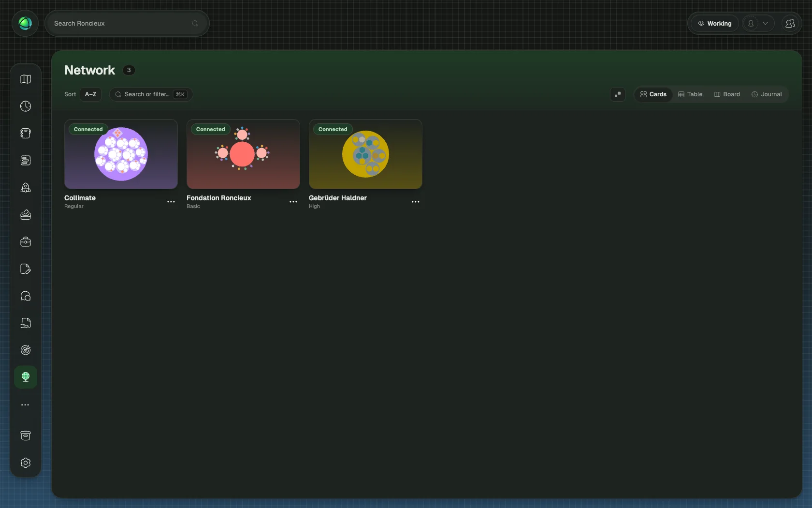Viewport: 812px width, 508px height.
Task: Toggle the card size button beside Cards
Action: [x=618, y=94]
